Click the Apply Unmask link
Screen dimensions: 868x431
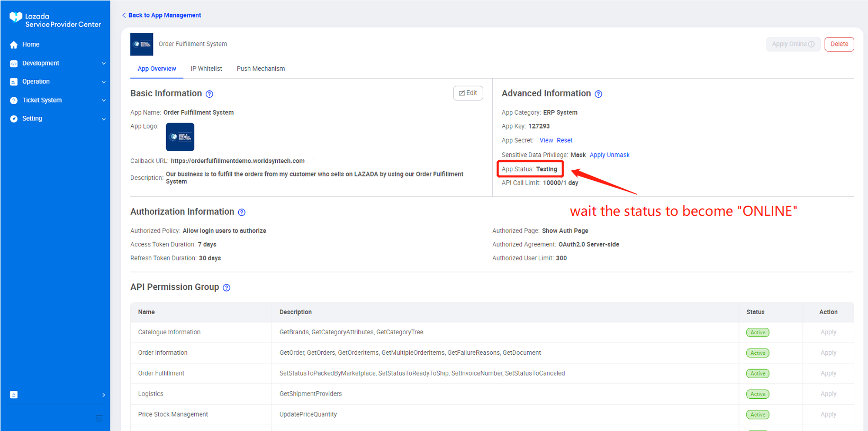[x=610, y=155]
